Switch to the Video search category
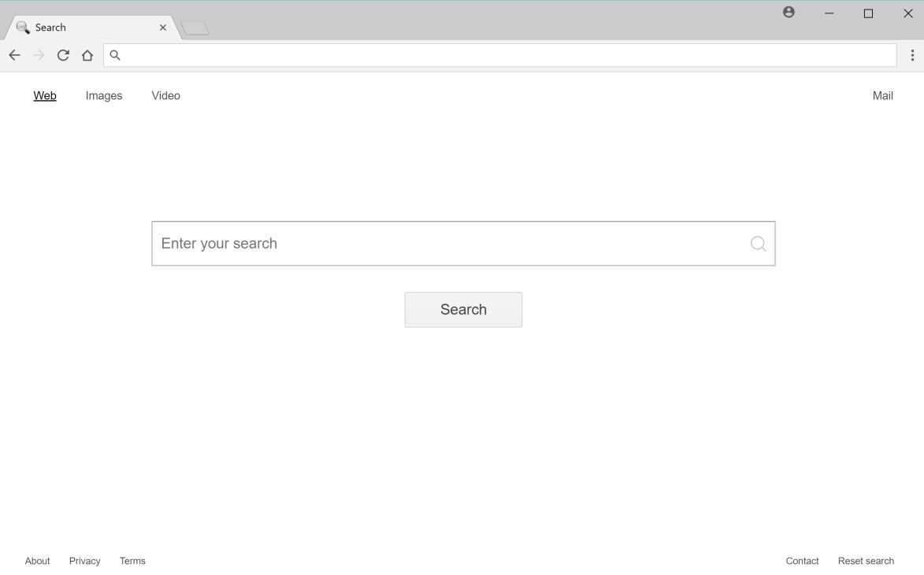The height and width of the screenshot is (575, 924). click(x=165, y=95)
